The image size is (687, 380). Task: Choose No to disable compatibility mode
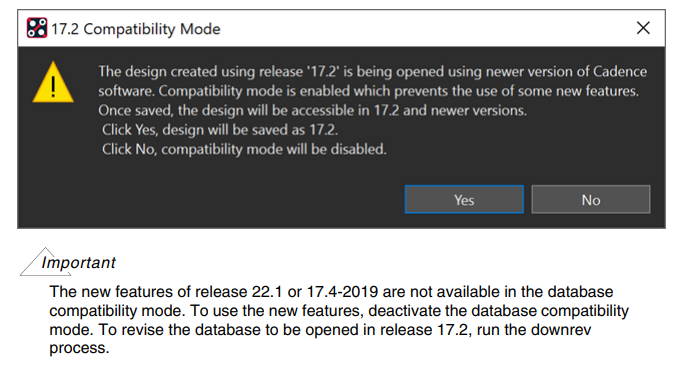coord(591,199)
